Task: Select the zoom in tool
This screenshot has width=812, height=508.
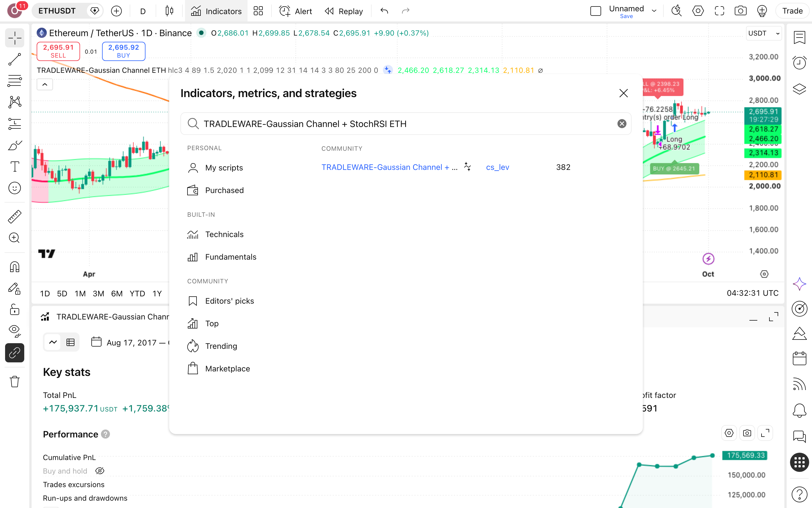Action: click(14, 238)
